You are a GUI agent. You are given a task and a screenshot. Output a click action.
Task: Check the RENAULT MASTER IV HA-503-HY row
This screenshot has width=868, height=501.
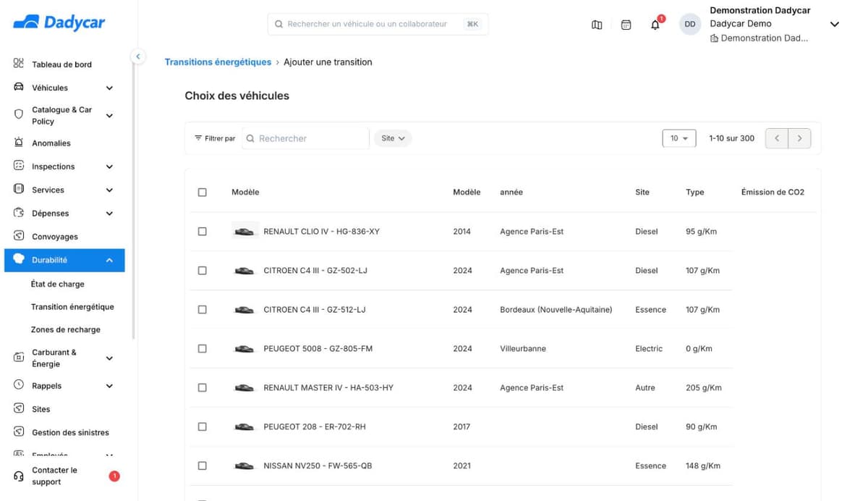(x=202, y=387)
